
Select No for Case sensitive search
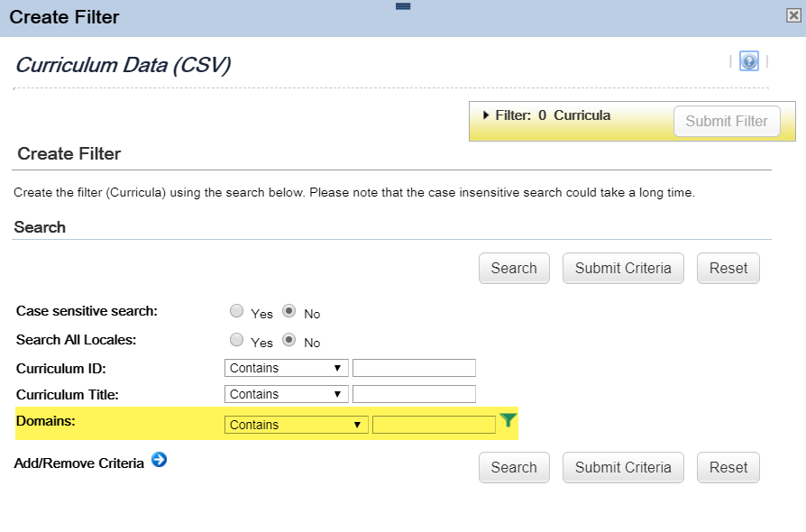[289, 311]
